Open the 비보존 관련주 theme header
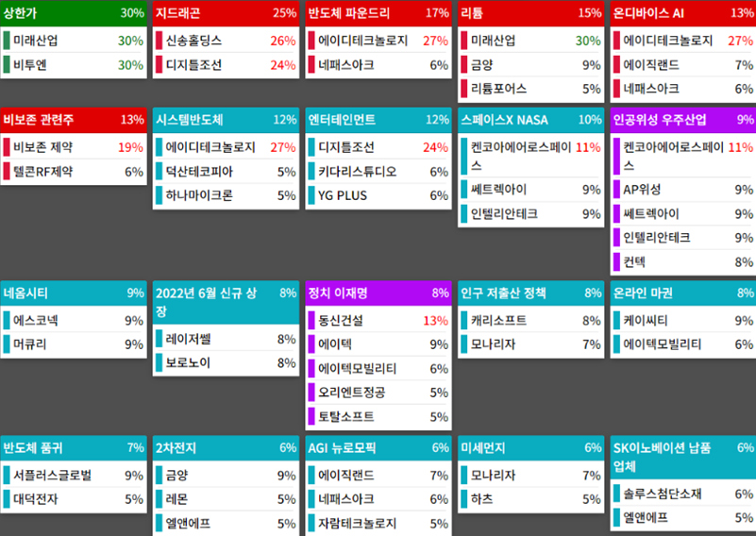 coord(74,120)
